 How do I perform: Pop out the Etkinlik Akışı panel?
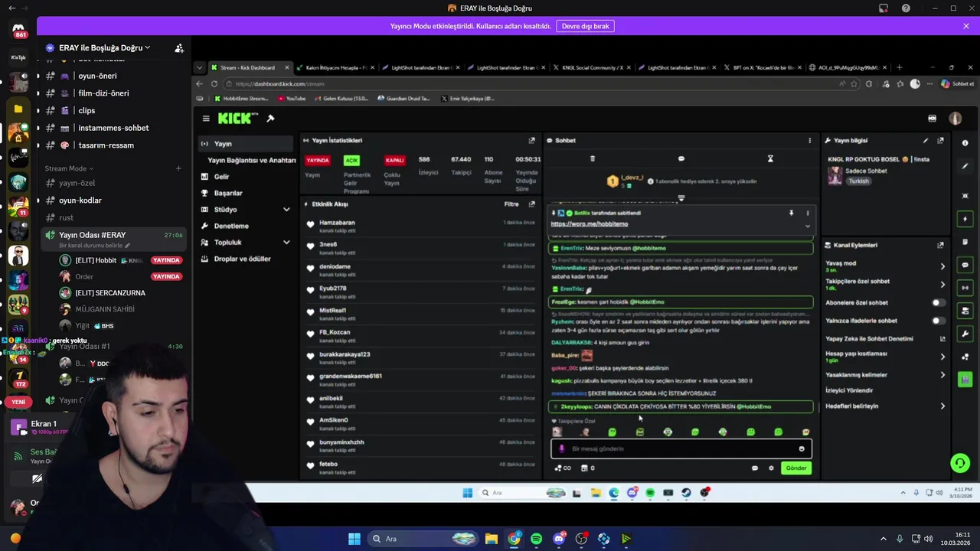click(532, 204)
